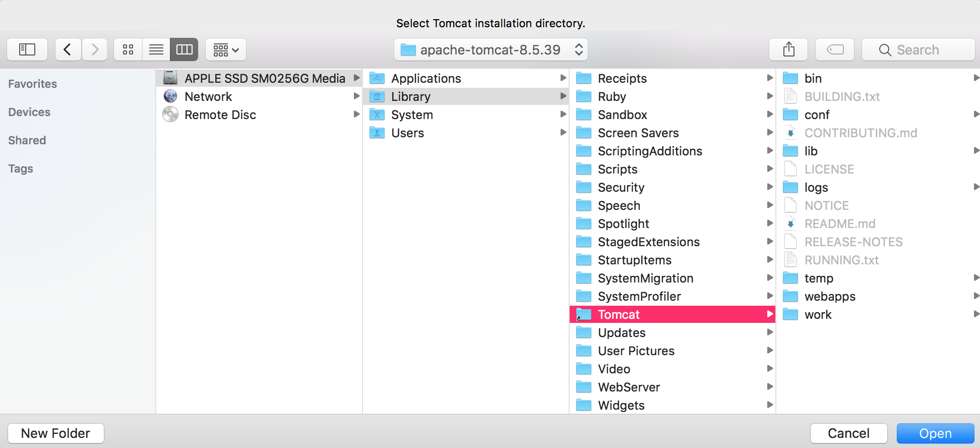The height and width of the screenshot is (448, 980).
Task: Select the User Pictures folder
Action: click(x=672, y=351)
